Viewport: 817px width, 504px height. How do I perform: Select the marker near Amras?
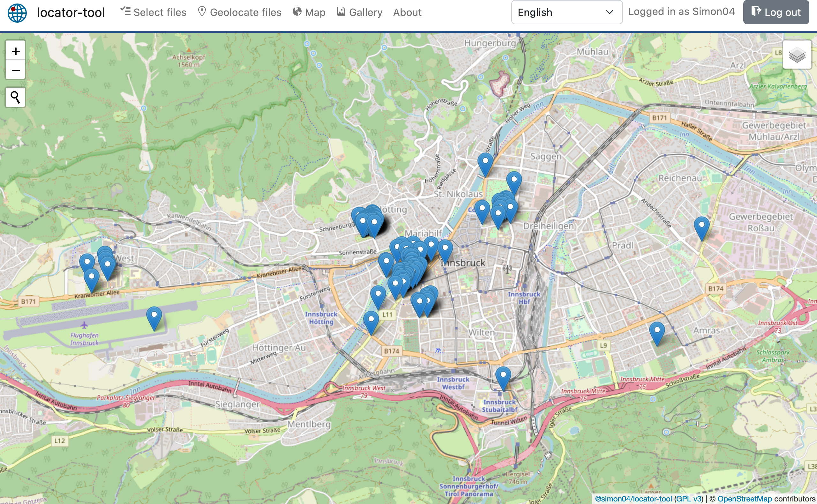pos(657,334)
